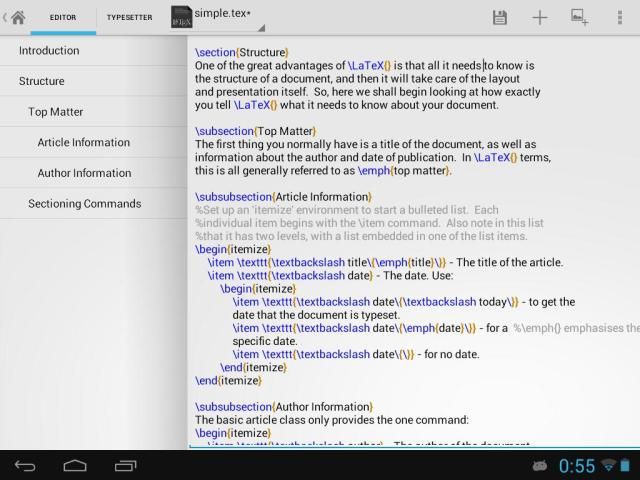Tap the insert image icon

point(578,17)
